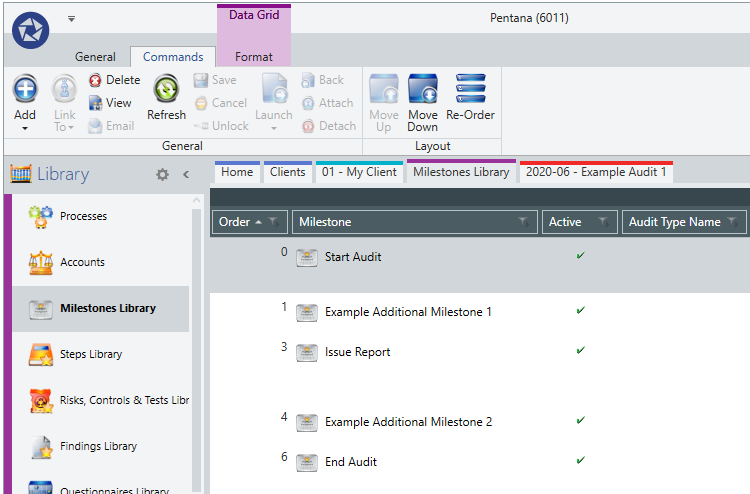Open Risks, Controls & Tests Library

click(x=100, y=400)
